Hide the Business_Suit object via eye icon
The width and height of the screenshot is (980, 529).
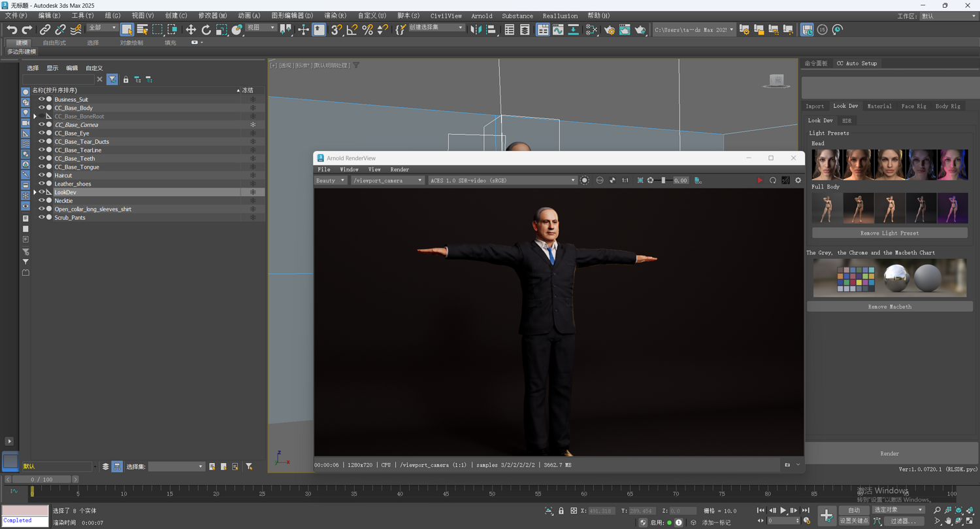click(x=41, y=99)
